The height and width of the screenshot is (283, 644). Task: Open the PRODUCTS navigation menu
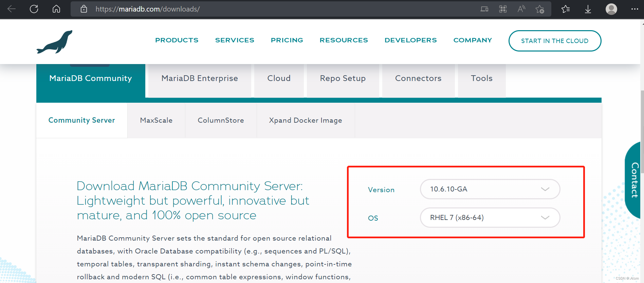(177, 40)
